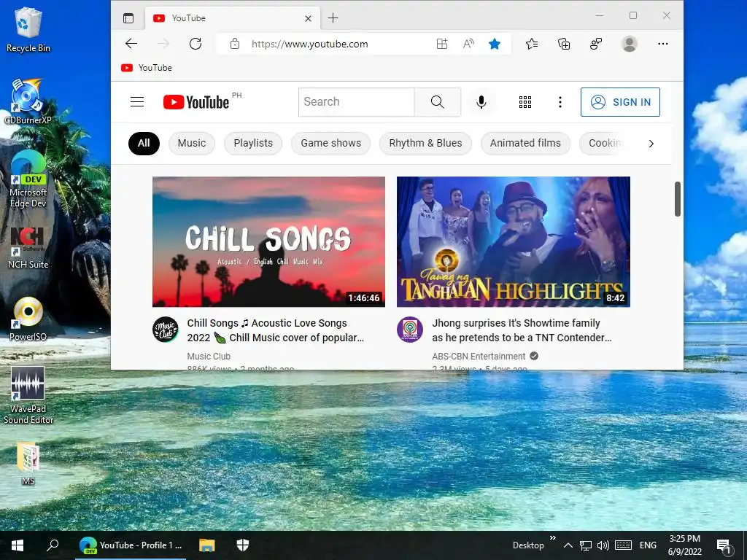Image resolution: width=747 pixels, height=560 pixels.
Task: Open the notification action center icon
Action: 723,546
